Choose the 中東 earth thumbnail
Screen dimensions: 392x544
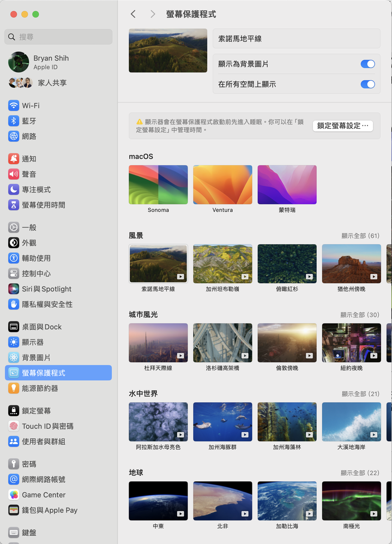coord(159,501)
